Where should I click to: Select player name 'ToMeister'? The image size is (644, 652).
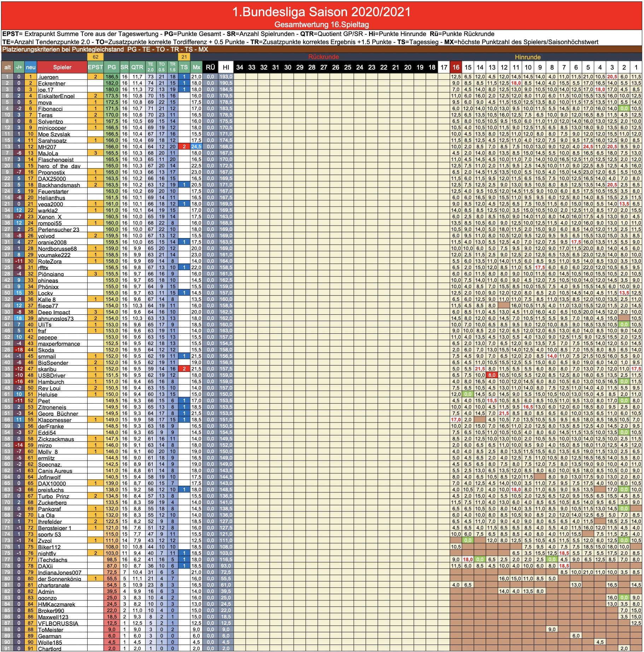[51, 630]
